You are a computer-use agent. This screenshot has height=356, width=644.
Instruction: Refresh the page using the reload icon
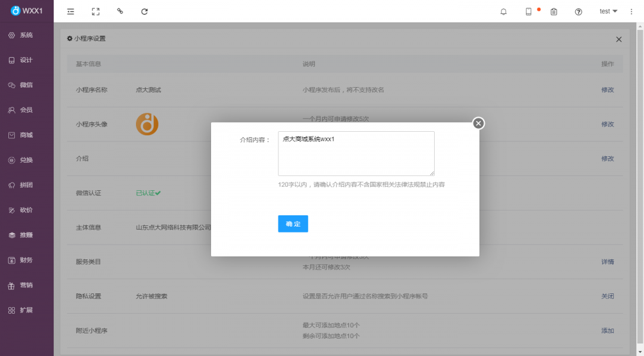coord(144,11)
